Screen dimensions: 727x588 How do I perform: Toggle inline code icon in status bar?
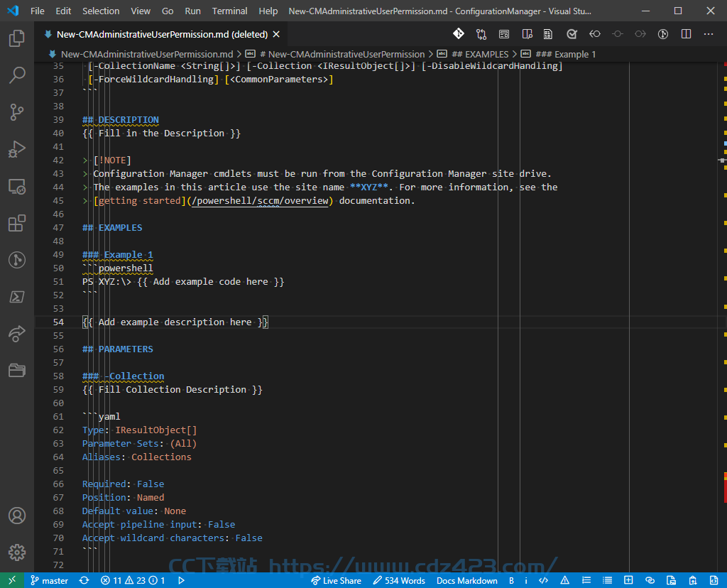(x=543, y=580)
